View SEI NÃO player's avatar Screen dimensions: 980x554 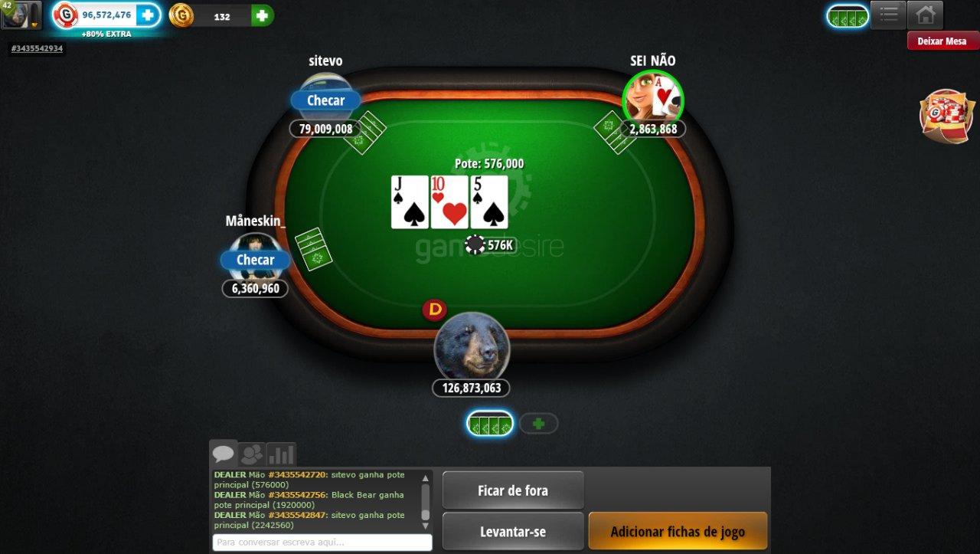(653, 100)
